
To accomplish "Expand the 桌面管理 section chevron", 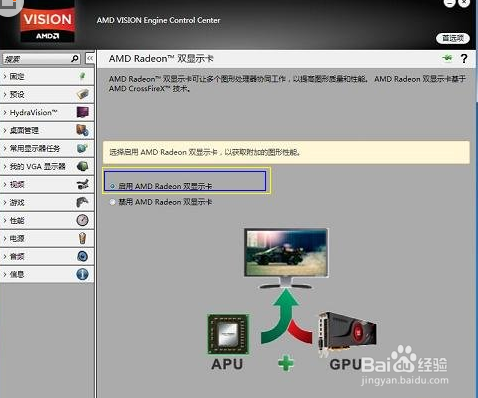I will 5,130.
